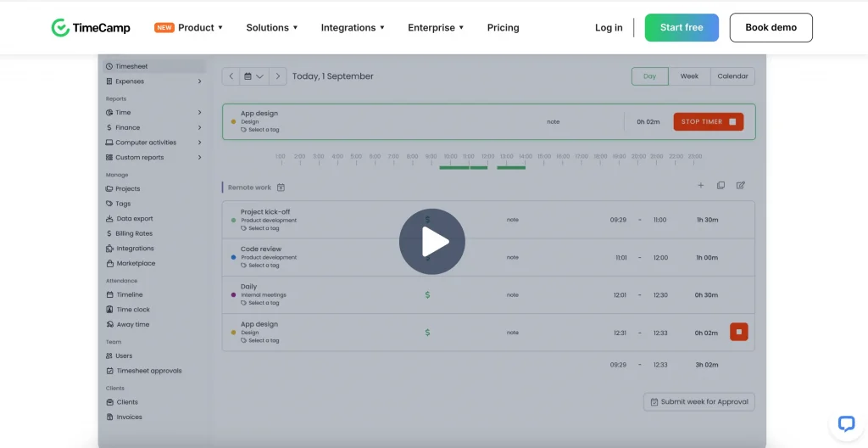Screen dimensions: 868x448
Task: Click the Start free button
Action: pyautogui.click(x=682, y=28)
